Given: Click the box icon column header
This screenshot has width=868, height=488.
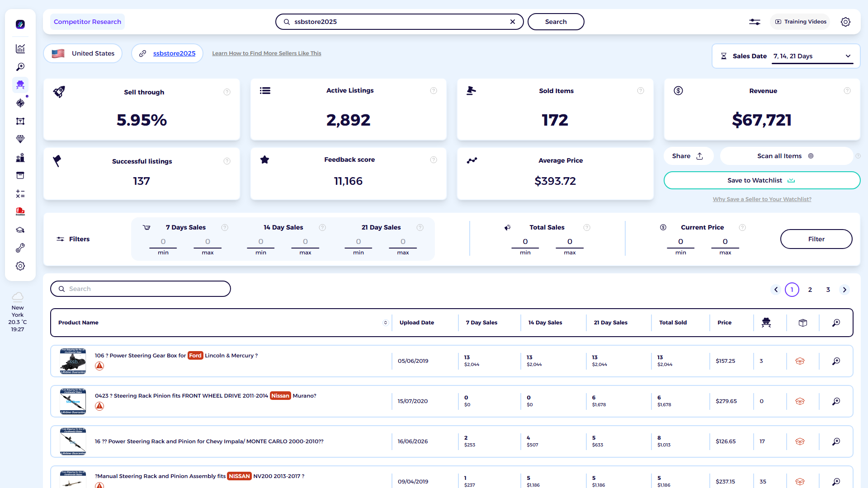Looking at the screenshot, I should (x=803, y=323).
